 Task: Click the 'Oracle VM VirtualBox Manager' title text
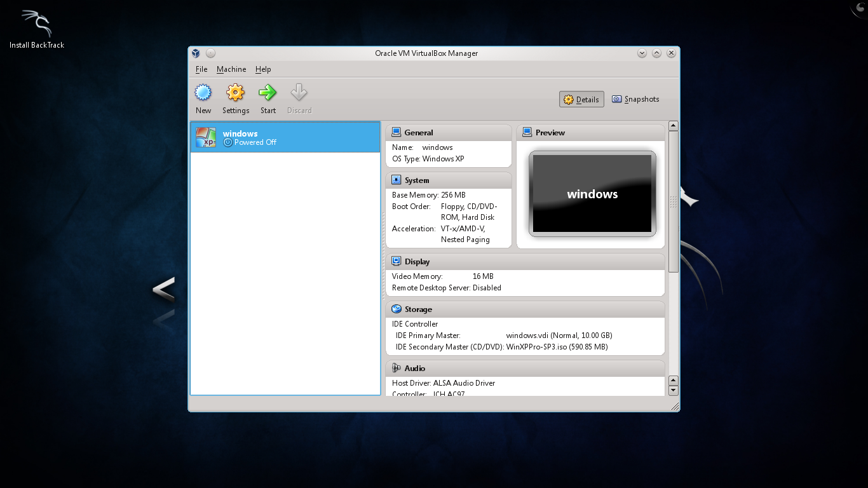click(x=426, y=53)
